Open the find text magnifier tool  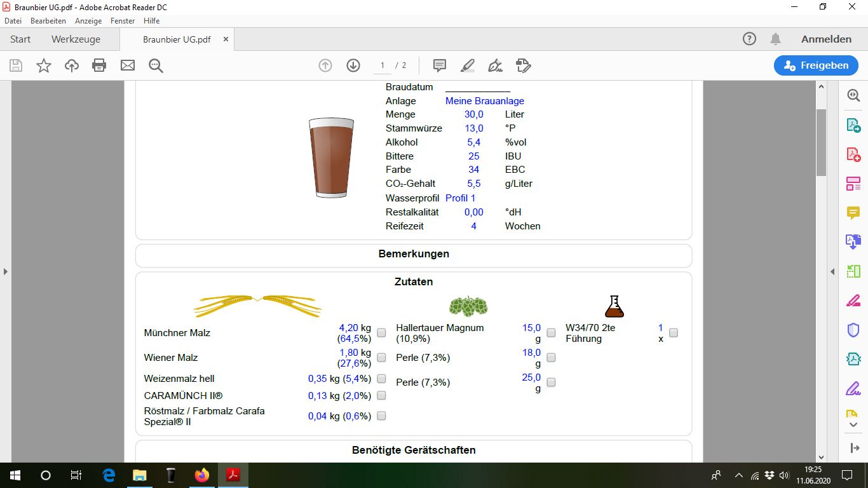pos(156,65)
